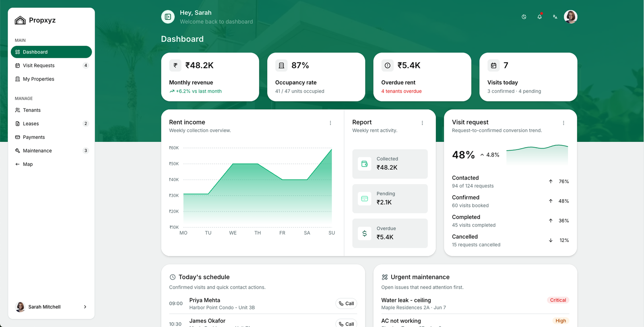Image resolution: width=644 pixels, height=327 pixels.
Task: Click the Collected wallet icon
Action: 365,164
